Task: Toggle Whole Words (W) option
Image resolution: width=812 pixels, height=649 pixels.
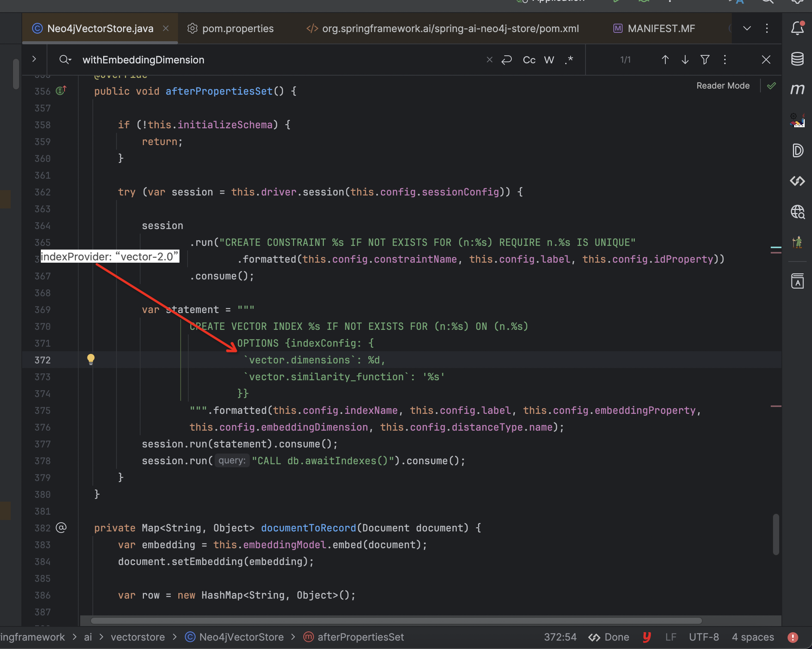Action: pos(549,60)
